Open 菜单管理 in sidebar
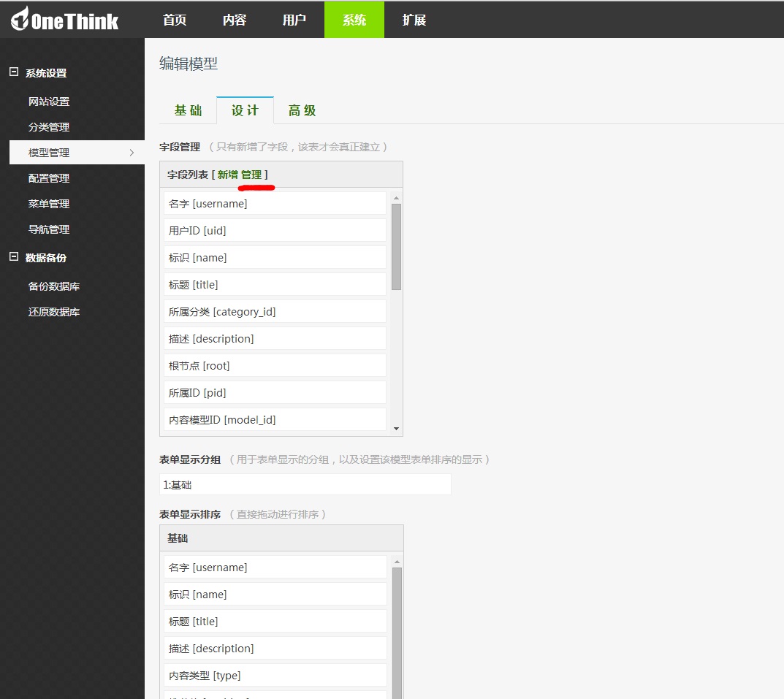784x699 pixels. tap(49, 204)
